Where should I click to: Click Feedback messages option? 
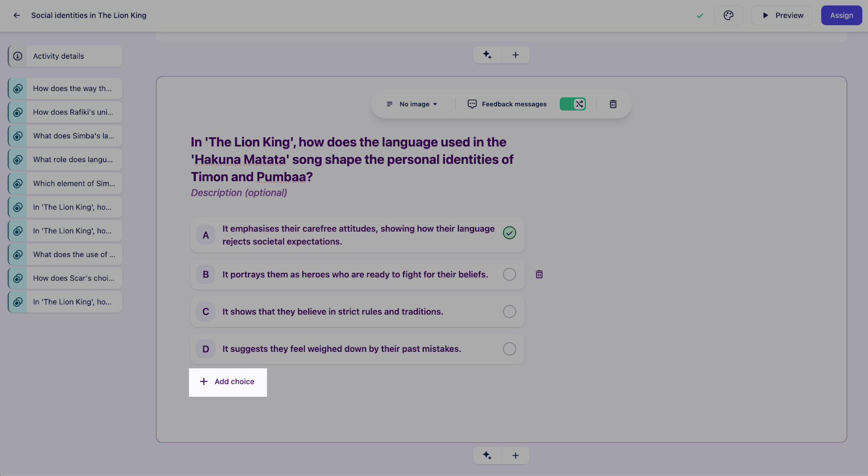pyautogui.click(x=507, y=104)
